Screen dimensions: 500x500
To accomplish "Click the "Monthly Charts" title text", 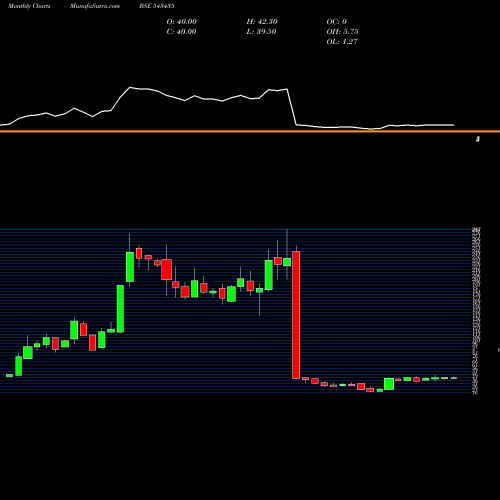I will coord(29,6).
